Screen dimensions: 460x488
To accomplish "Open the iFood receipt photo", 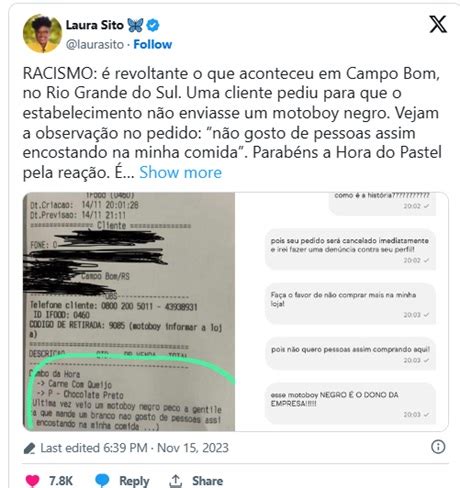I will [x=129, y=312].
